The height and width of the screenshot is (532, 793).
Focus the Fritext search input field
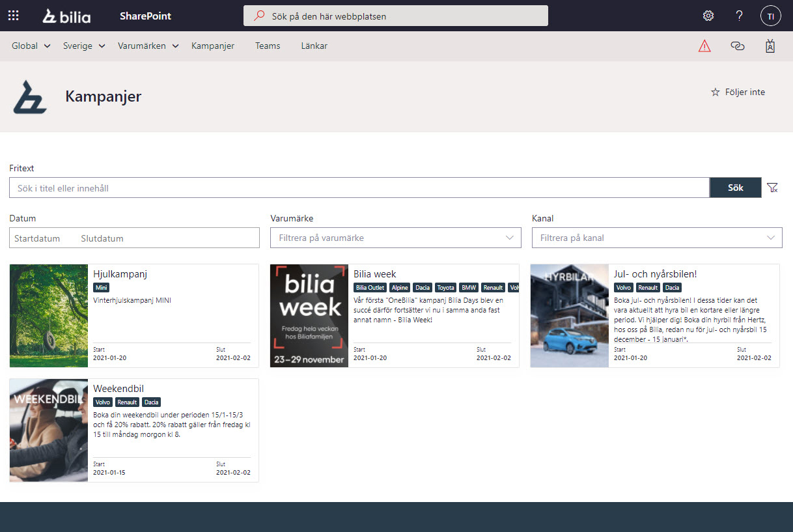[359, 188]
